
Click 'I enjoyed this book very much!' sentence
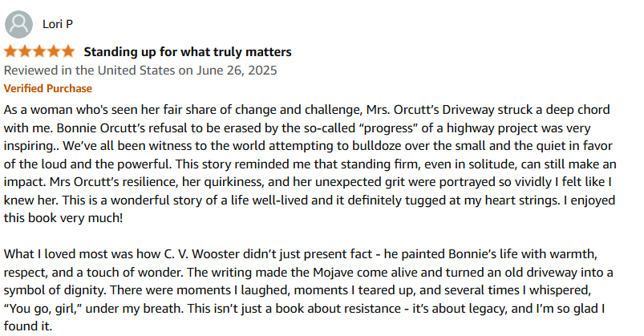(310, 209)
